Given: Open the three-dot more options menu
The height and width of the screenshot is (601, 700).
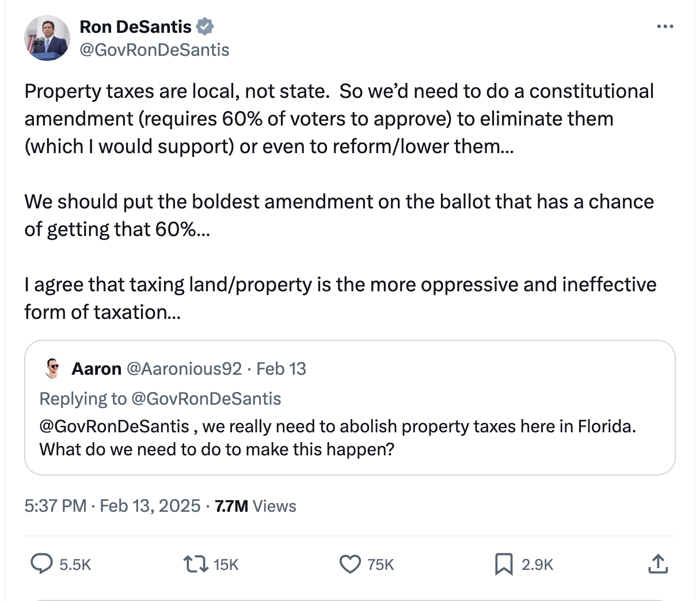Looking at the screenshot, I should pyautogui.click(x=665, y=26).
